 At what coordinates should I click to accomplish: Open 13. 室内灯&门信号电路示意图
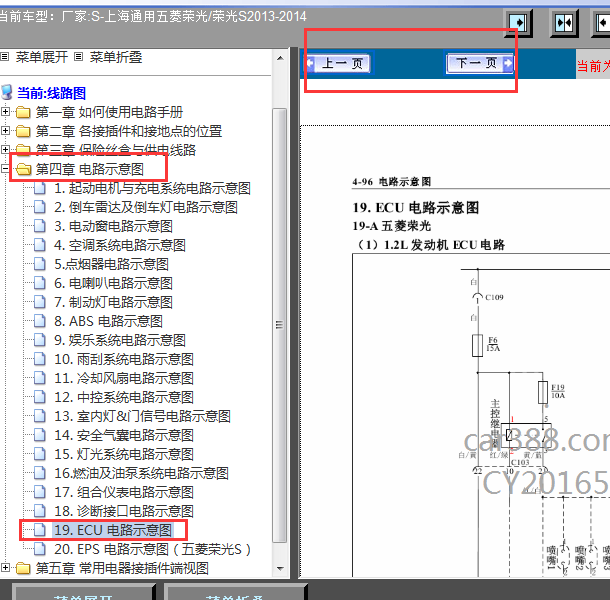click(x=142, y=417)
